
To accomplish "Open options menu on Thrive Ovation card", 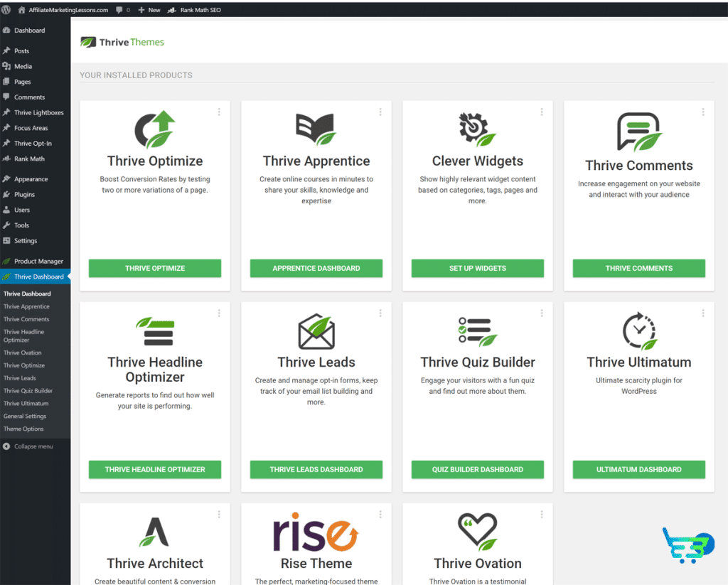I will point(542,515).
